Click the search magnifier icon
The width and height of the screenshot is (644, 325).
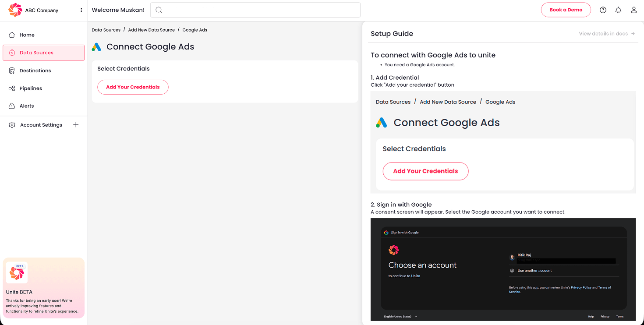(x=159, y=10)
